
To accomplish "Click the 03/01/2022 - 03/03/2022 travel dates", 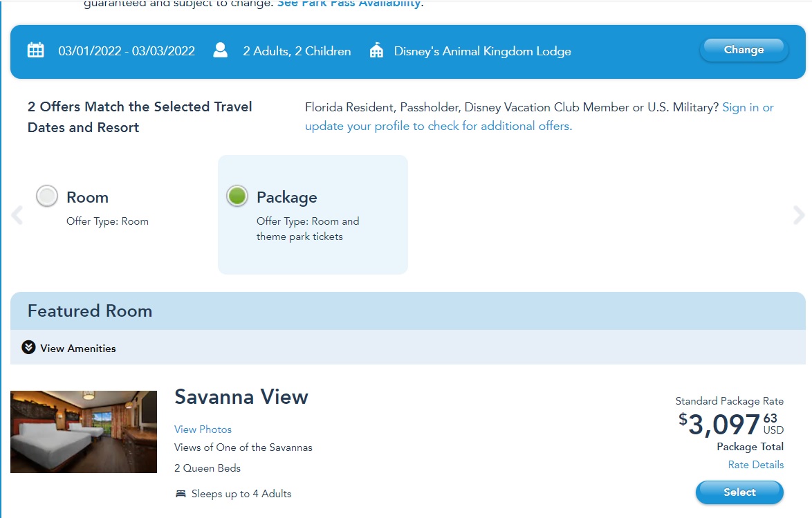I will (x=127, y=51).
